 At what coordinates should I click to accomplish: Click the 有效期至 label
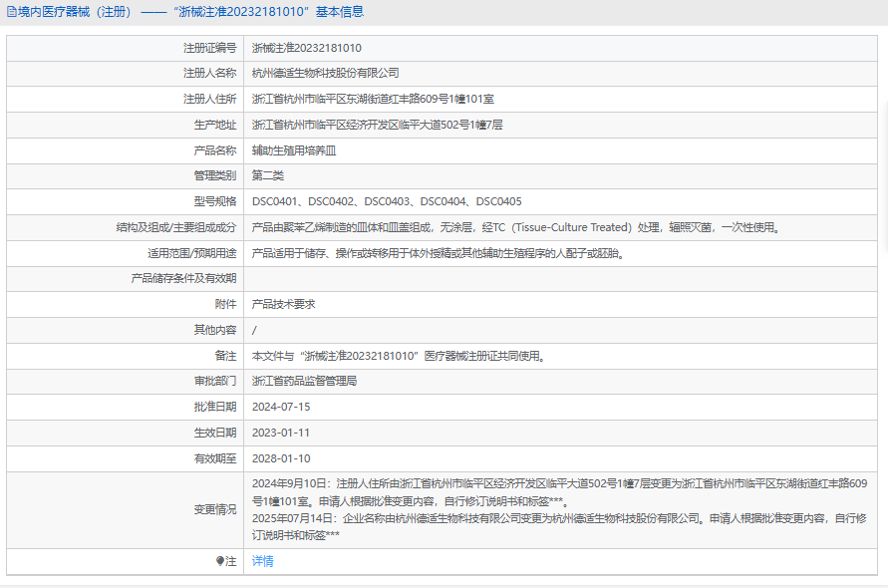coord(215,458)
